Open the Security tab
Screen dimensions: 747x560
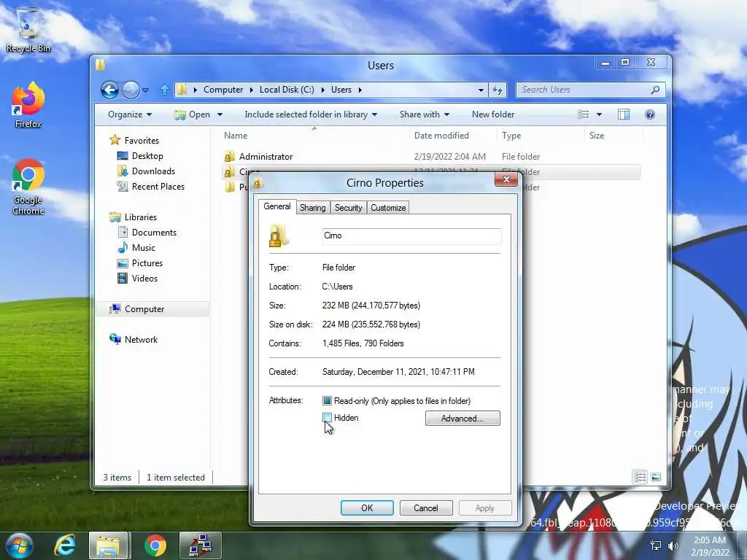348,208
